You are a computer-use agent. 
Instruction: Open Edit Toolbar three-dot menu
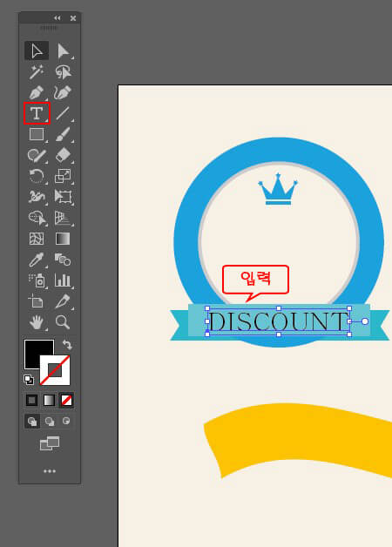click(50, 471)
